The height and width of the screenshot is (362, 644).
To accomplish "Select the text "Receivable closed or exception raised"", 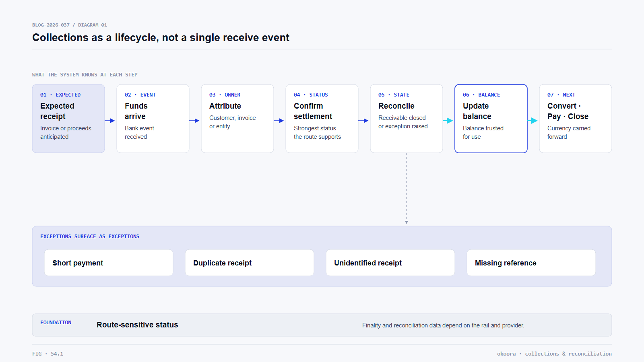I will point(403,122).
